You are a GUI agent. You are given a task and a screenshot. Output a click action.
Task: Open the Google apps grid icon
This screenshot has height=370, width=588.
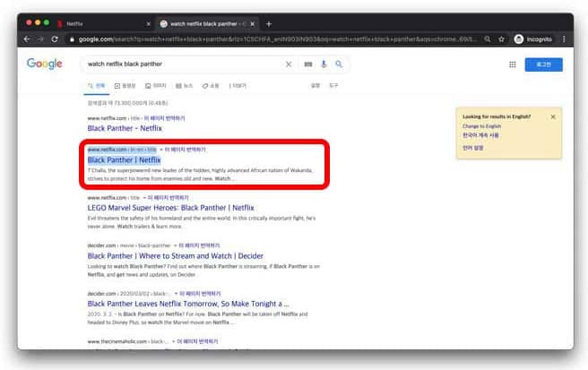(x=512, y=65)
